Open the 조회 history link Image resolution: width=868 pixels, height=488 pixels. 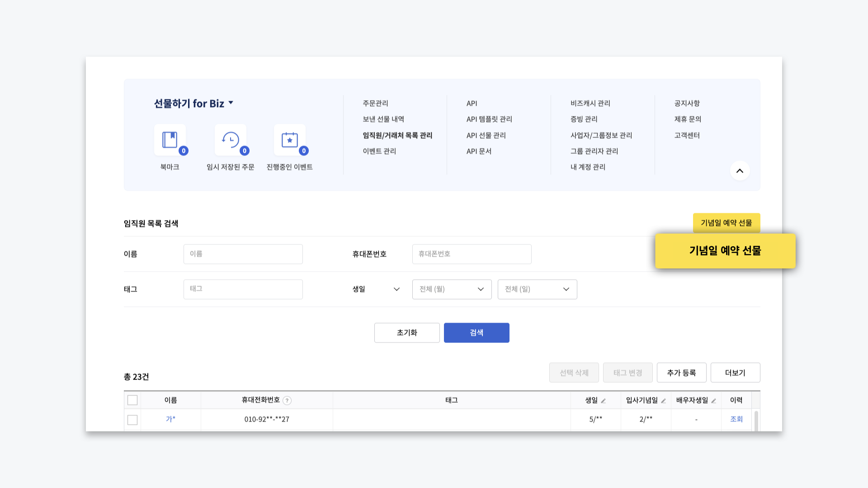point(736,419)
